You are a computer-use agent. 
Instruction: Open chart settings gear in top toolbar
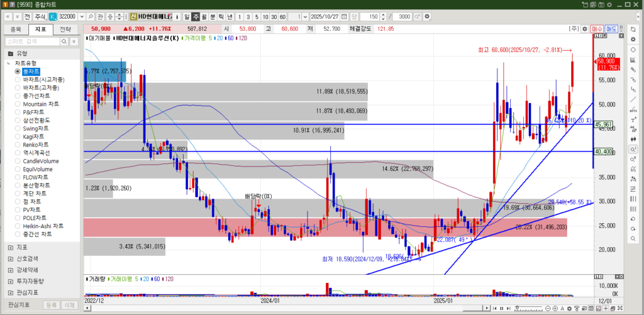[x=428, y=16]
